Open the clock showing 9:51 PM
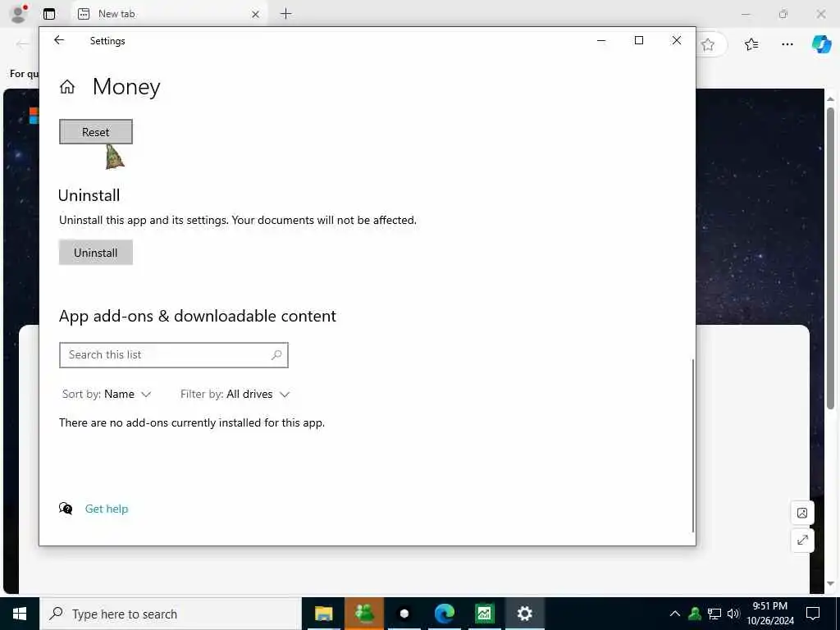This screenshot has width=840, height=630. (770, 614)
